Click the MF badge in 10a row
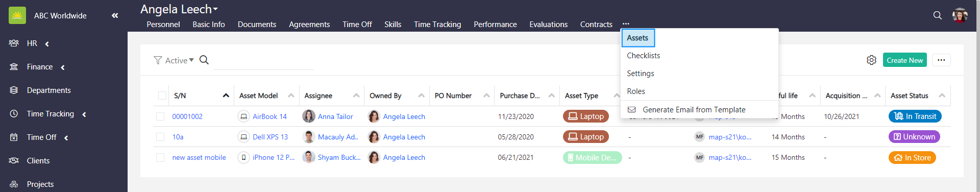This screenshot has height=192, width=980. pos(699,137)
